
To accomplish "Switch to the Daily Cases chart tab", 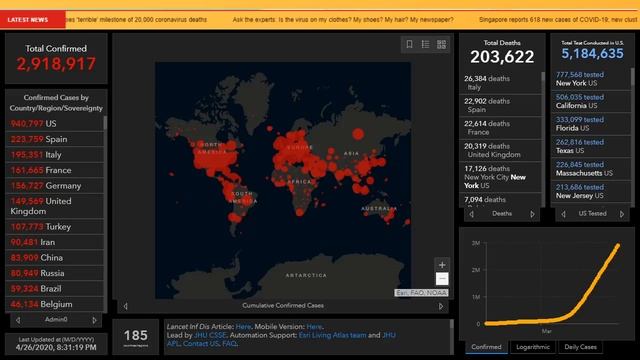I will 580,347.
